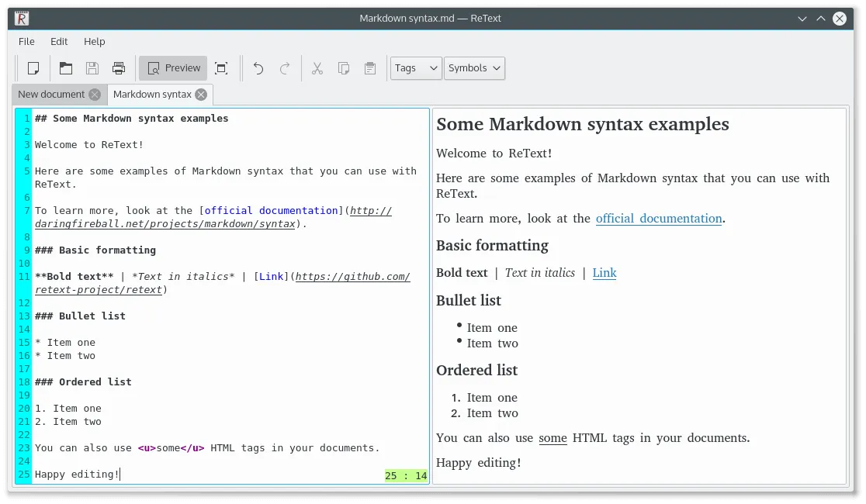
Task: Open the Edit menu
Action: pyautogui.click(x=59, y=42)
